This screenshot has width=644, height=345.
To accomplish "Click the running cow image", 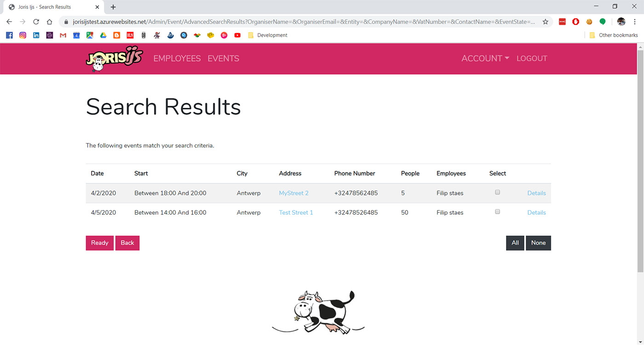I will 318,311.
